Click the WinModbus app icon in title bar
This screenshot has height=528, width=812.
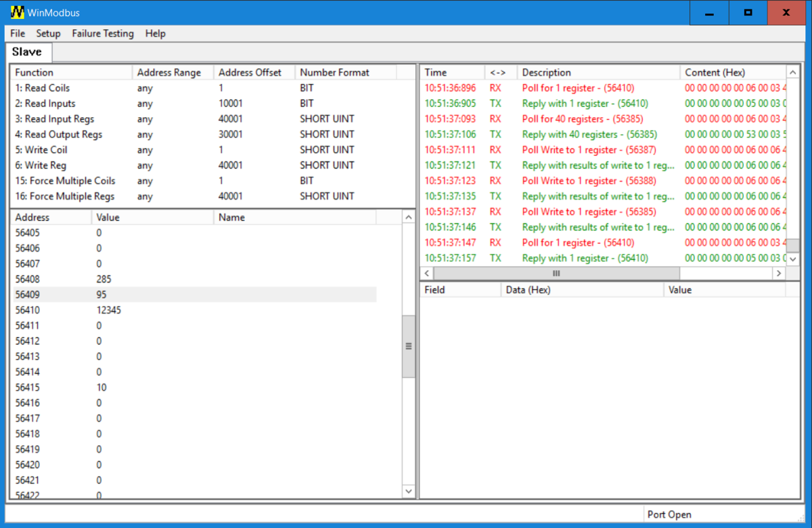(18, 12)
